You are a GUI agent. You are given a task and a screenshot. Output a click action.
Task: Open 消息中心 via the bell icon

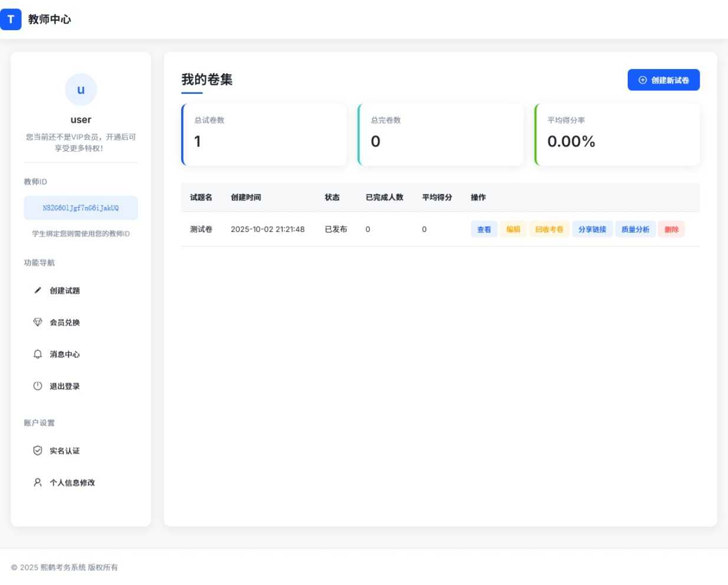pyautogui.click(x=38, y=354)
